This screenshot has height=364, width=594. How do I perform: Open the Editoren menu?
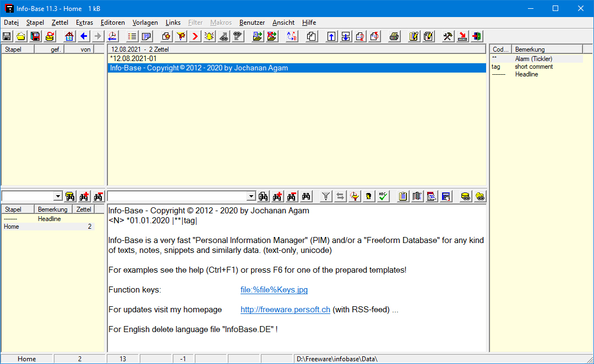coord(112,23)
